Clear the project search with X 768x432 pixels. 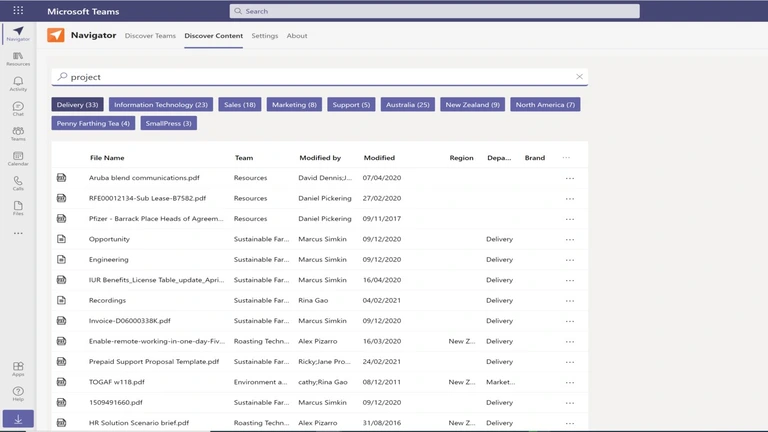(x=579, y=77)
